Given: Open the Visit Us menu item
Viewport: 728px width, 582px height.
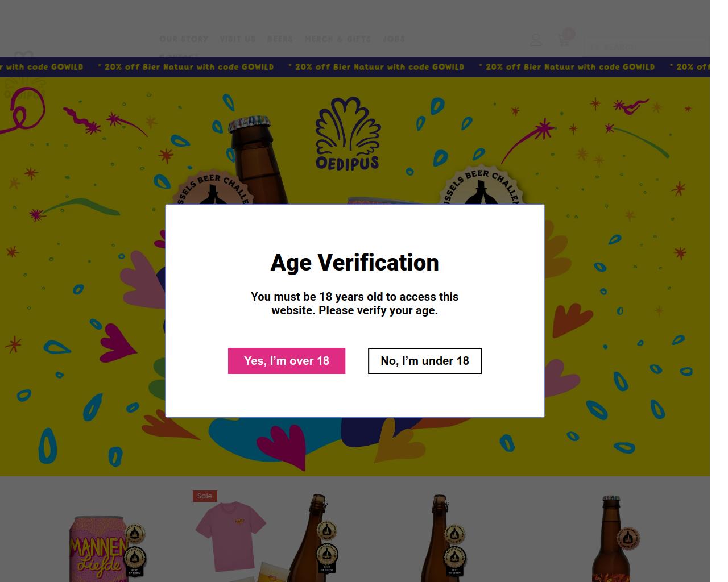Looking at the screenshot, I should click(238, 39).
